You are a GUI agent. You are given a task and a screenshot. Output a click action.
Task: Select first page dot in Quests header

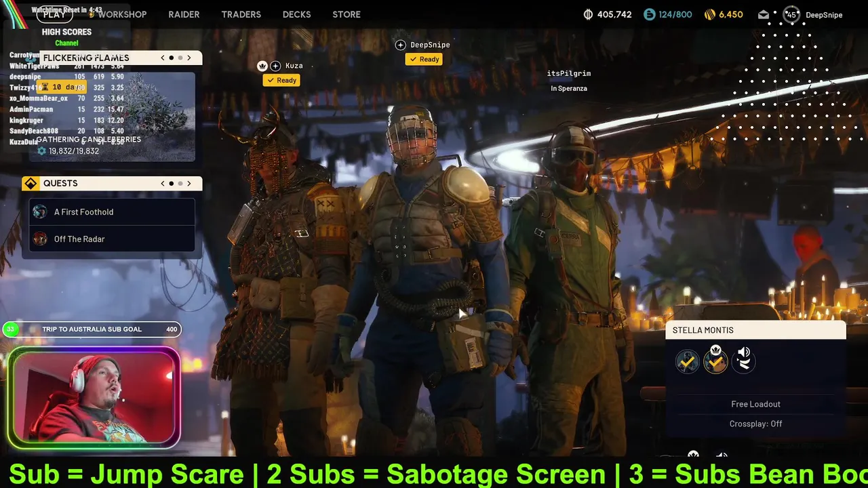pyautogui.click(x=171, y=183)
